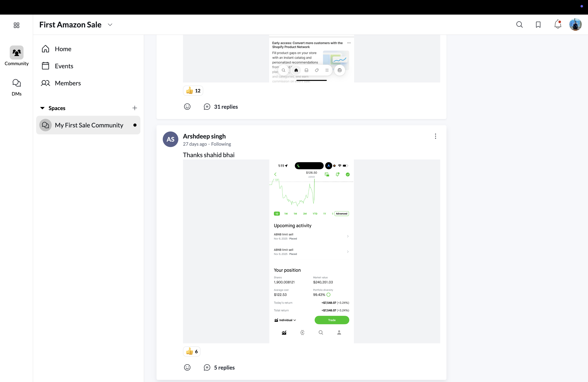Image resolution: width=588 pixels, height=382 pixels.
Task: Open the profile avatar menu
Action: click(575, 25)
